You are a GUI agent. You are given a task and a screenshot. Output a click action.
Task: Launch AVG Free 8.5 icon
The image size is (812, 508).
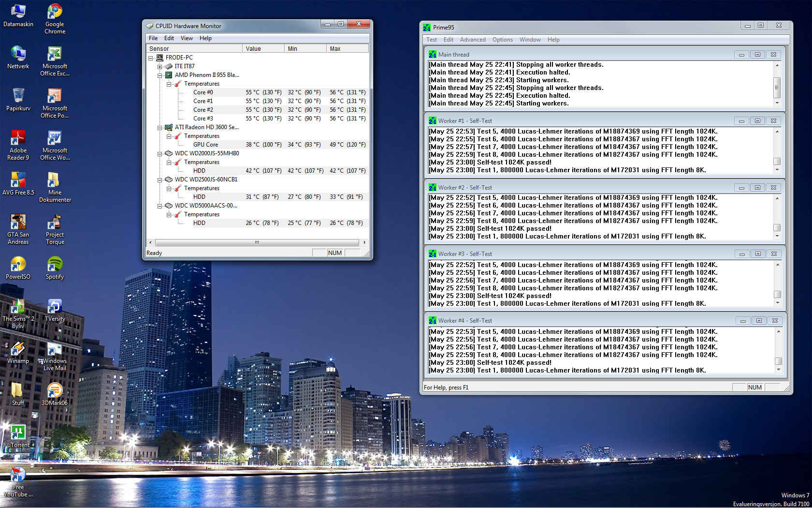(18, 184)
